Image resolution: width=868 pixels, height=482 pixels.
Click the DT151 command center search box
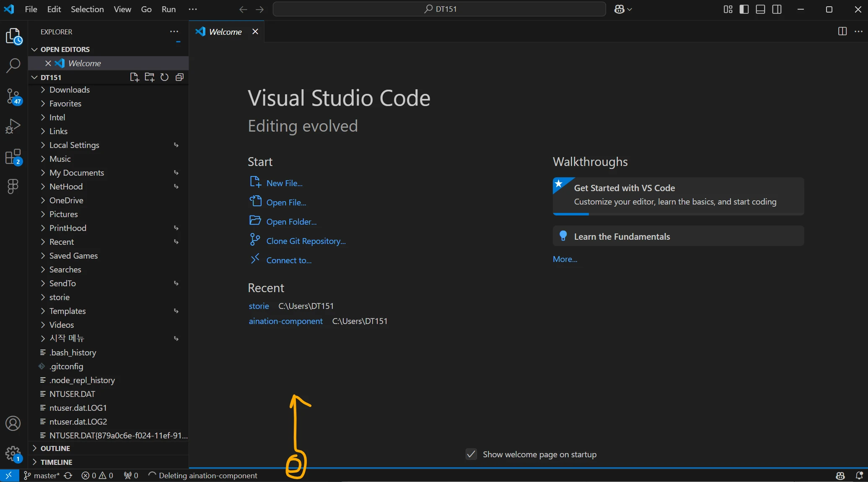[x=439, y=9]
